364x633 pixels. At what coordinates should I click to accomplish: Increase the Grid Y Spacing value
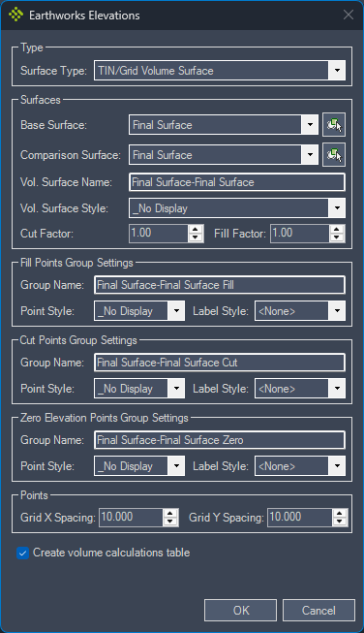click(x=340, y=513)
